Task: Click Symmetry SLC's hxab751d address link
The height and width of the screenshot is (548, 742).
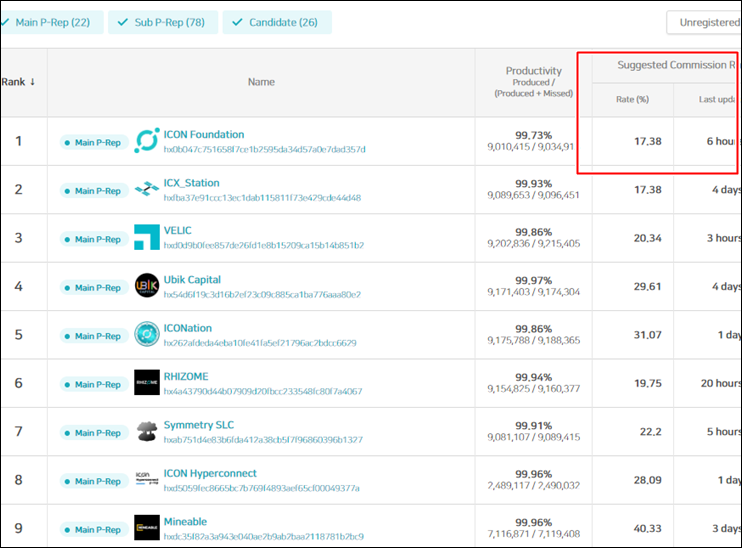Action: click(263, 440)
